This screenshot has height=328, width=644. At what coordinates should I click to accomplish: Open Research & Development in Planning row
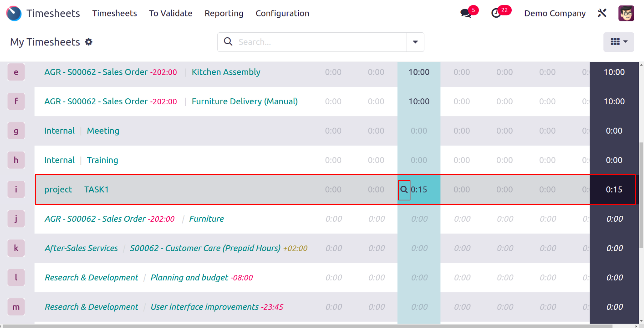92,278
